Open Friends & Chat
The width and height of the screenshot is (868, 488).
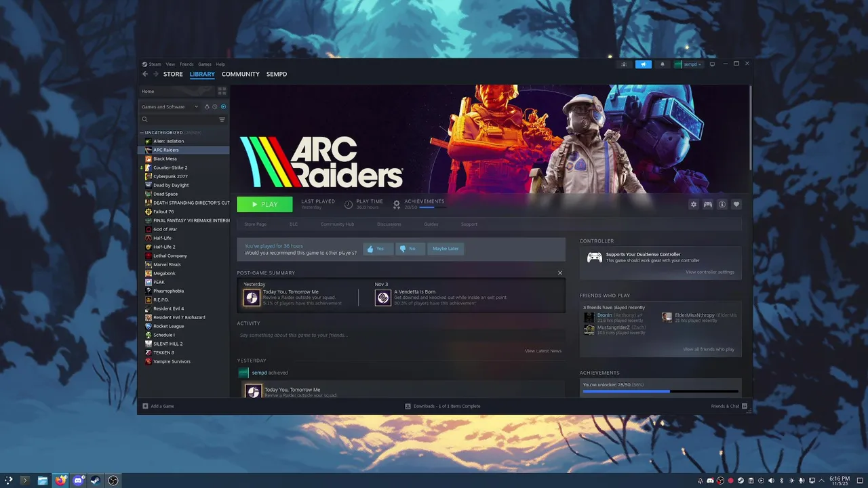[x=729, y=406]
